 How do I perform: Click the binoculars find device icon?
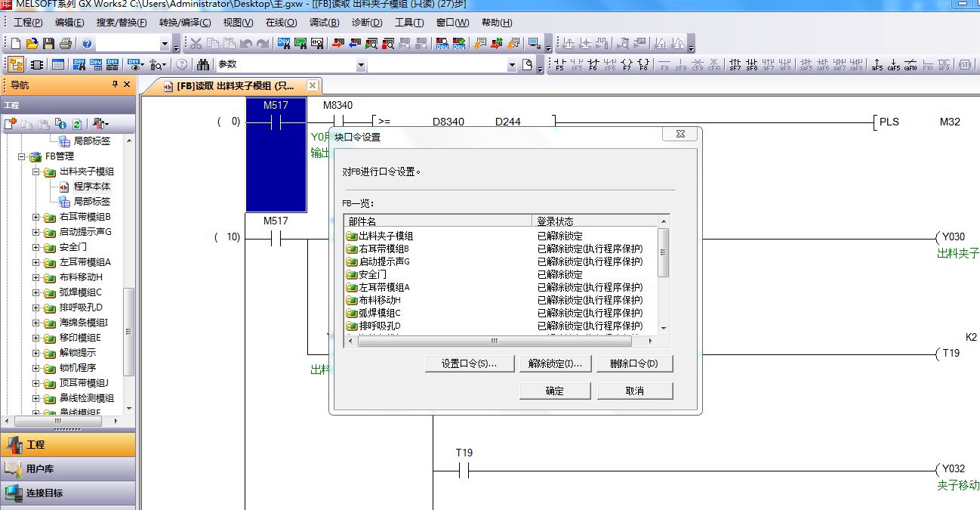tap(203, 65)
